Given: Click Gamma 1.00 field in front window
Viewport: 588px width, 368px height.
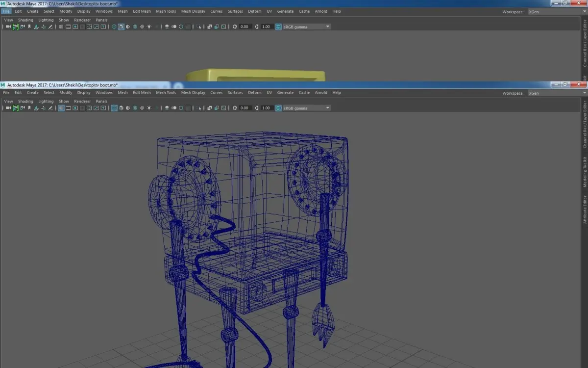Looking at the screenshot, I should 267,108.
